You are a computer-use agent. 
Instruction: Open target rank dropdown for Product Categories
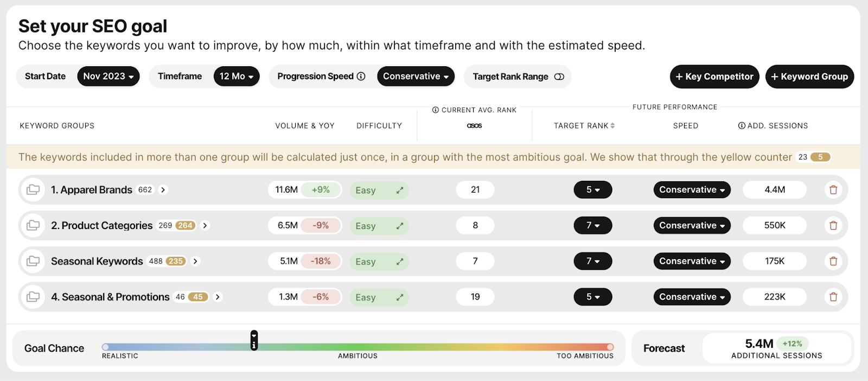[592, 225]
